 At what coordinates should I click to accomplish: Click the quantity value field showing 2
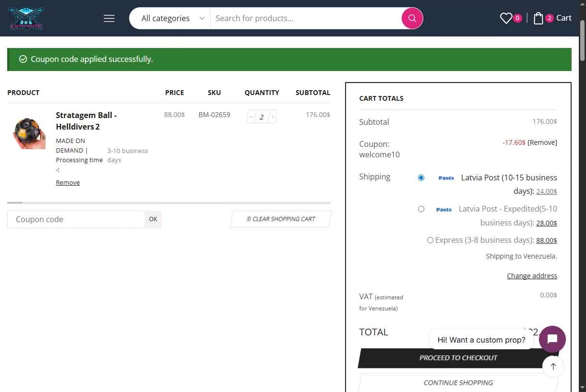tap(262, 117)
